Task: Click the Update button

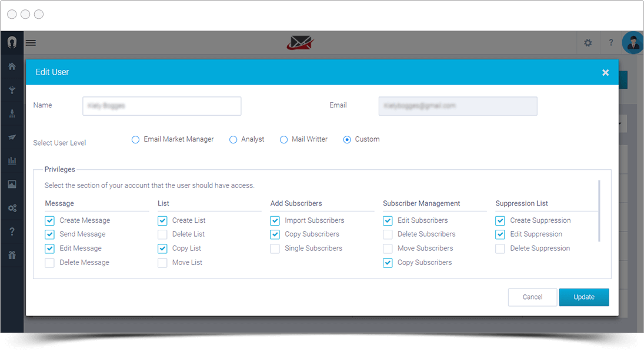Action: [583, 297]
